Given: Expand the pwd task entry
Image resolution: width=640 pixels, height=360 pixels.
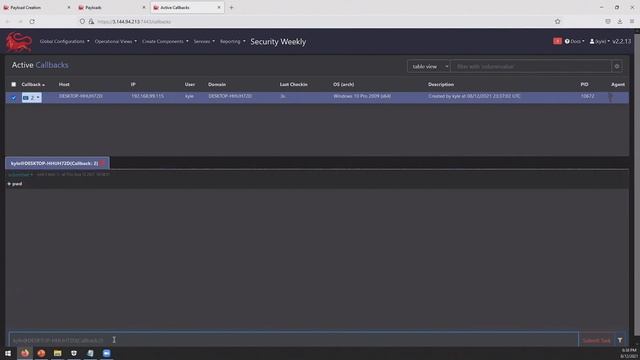Looking at the screenshot, I should [x=15, y=184].
